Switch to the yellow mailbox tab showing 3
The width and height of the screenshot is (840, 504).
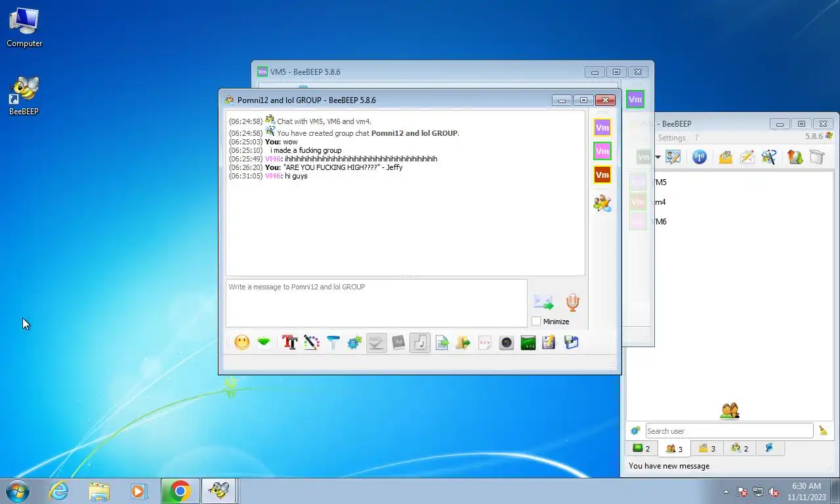coord(707,448)
